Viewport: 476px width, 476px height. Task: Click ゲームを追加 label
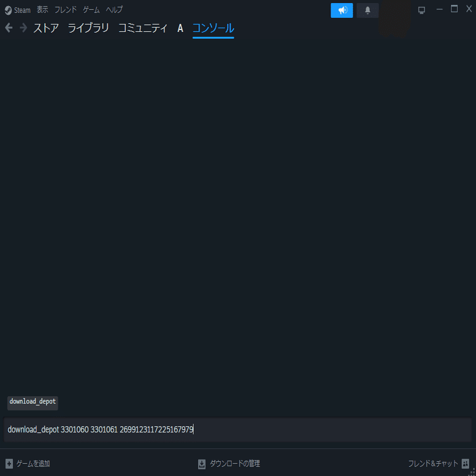click(33, 464)
